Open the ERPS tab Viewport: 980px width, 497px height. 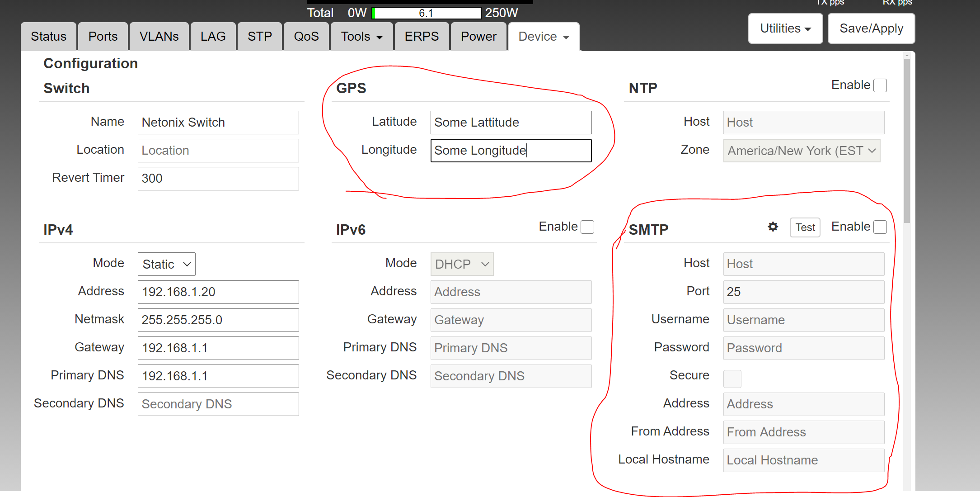click(421, 37)
